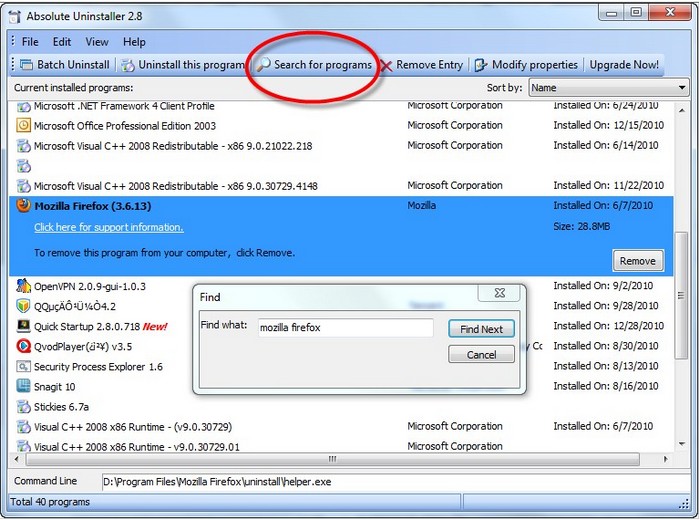The height and width of the screenshot is (520, 700).
Task: Select the OpenVPN 2.0.9 icon
Action: (x=24, y=286)
